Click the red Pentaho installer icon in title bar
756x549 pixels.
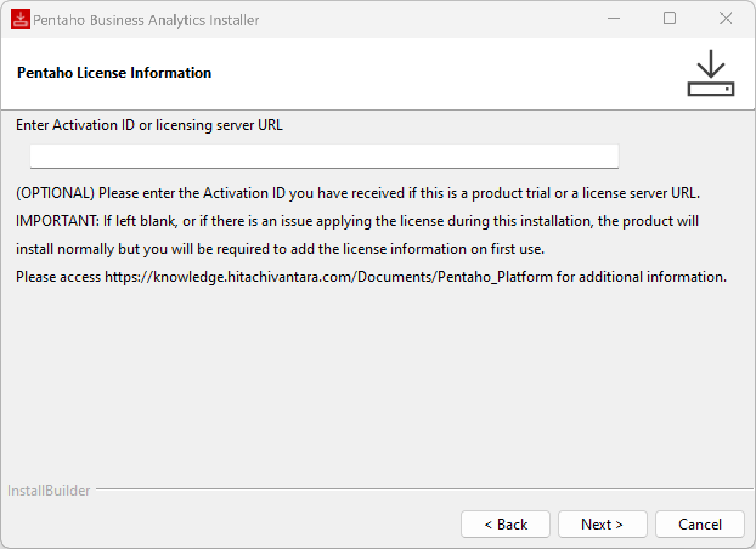[21, 19]
